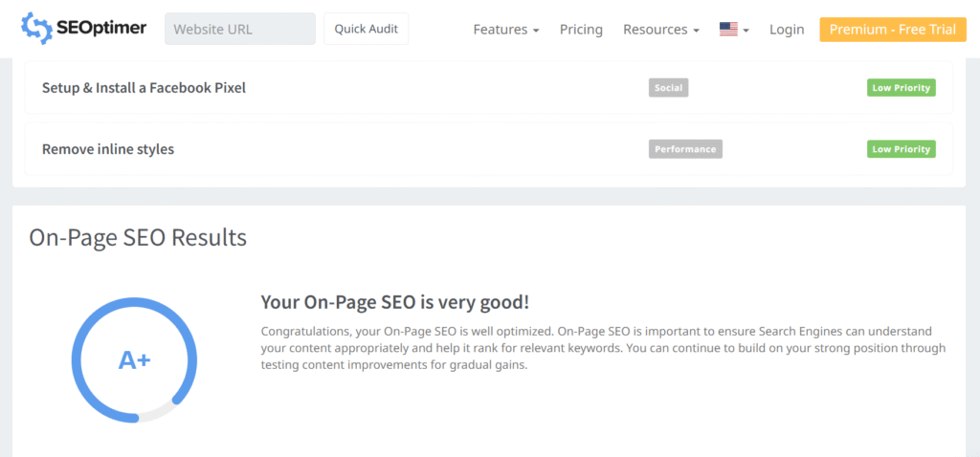
Task: Click the US flag language icon
Action: (728, 30)
